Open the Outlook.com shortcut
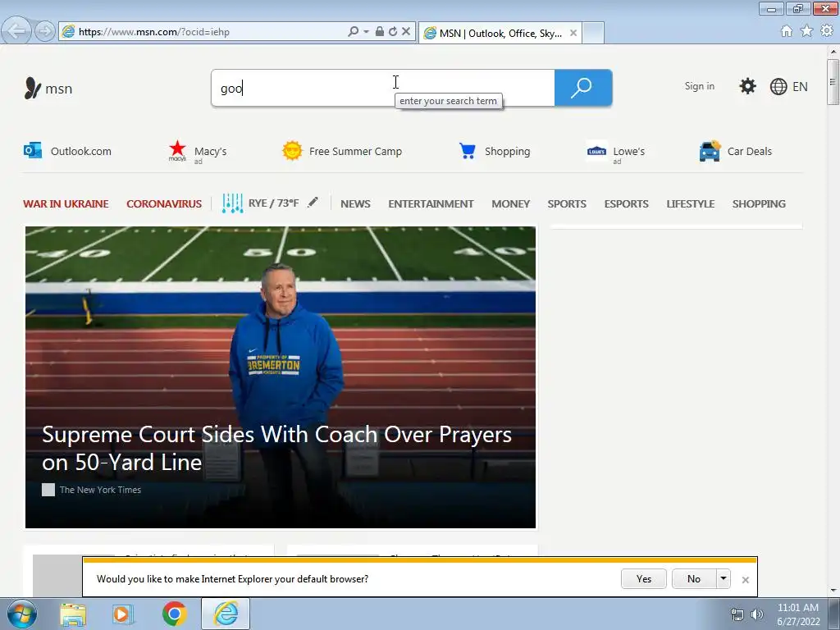The width and height of the screenshot is (840, 630). tap(67, 151)
